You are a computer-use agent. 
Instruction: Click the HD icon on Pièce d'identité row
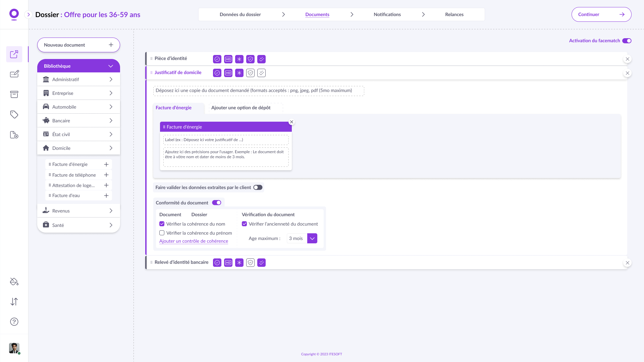(x=228, y=59)
